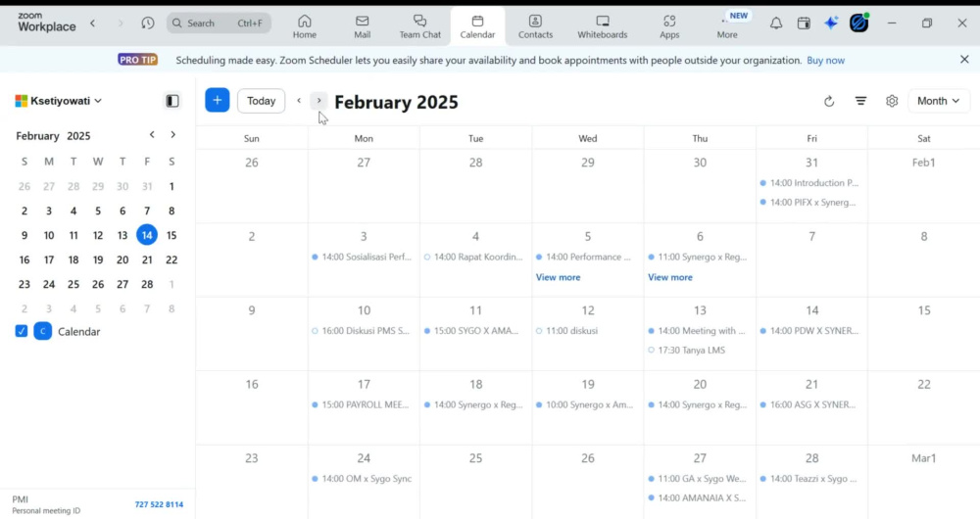980x519 pixels.
Task: Open the Contacts tab
Action: coord(535,26)
